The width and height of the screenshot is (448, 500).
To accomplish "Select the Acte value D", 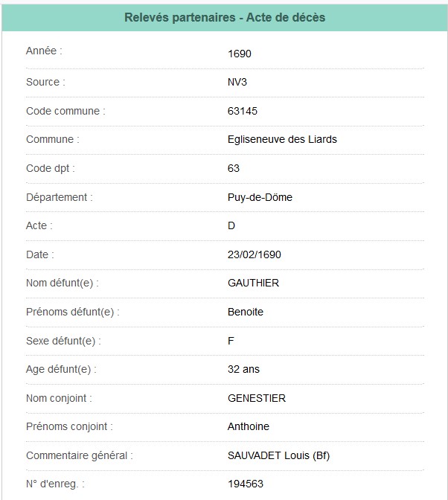I will [x=231, y=226].
